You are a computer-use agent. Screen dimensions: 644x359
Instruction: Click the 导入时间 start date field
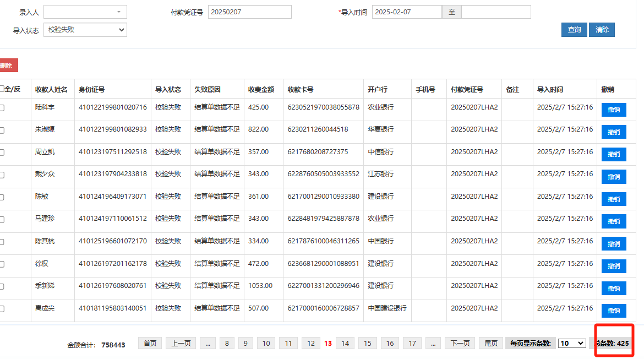point(407,12)
